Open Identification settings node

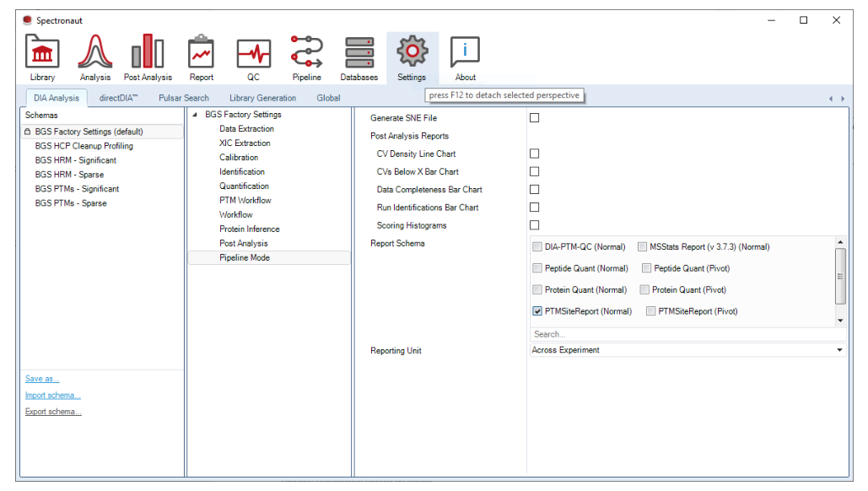pyautogui.click(x=242, y=172)
